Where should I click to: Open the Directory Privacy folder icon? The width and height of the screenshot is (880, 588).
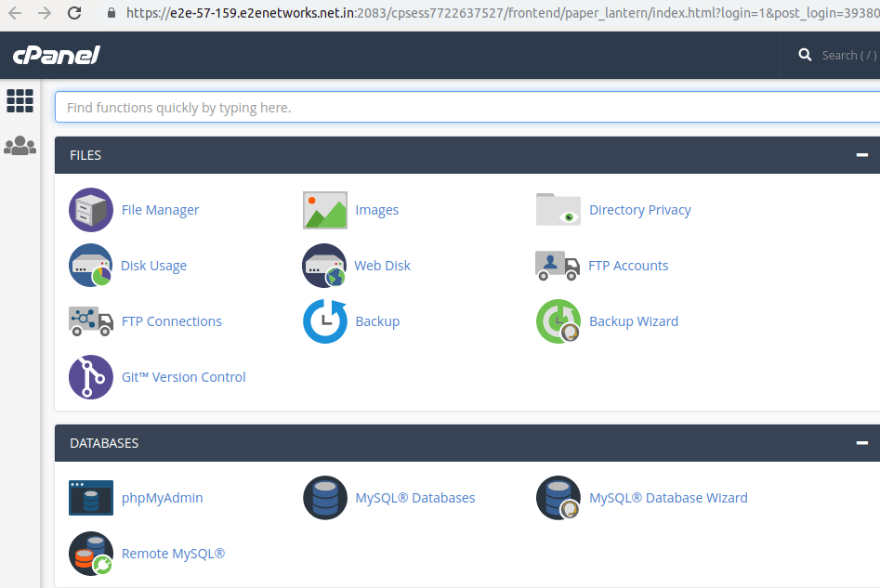pyautogui.click(x=558, y=210)
